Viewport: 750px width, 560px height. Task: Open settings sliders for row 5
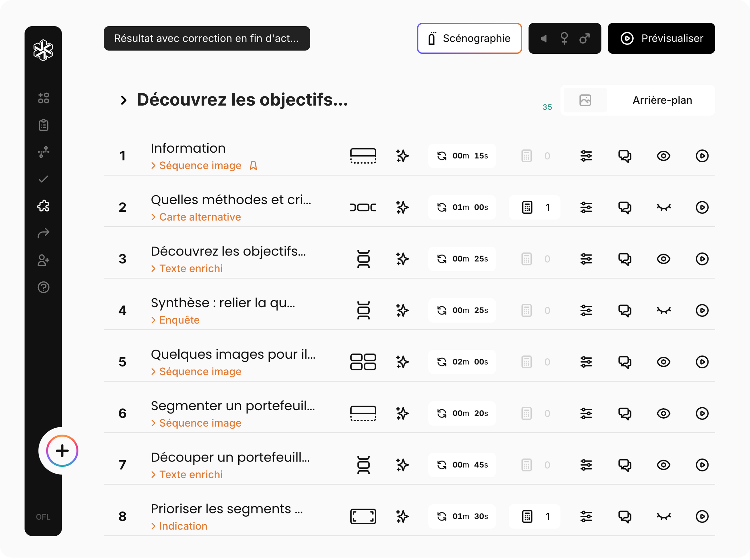click(586, 362)
